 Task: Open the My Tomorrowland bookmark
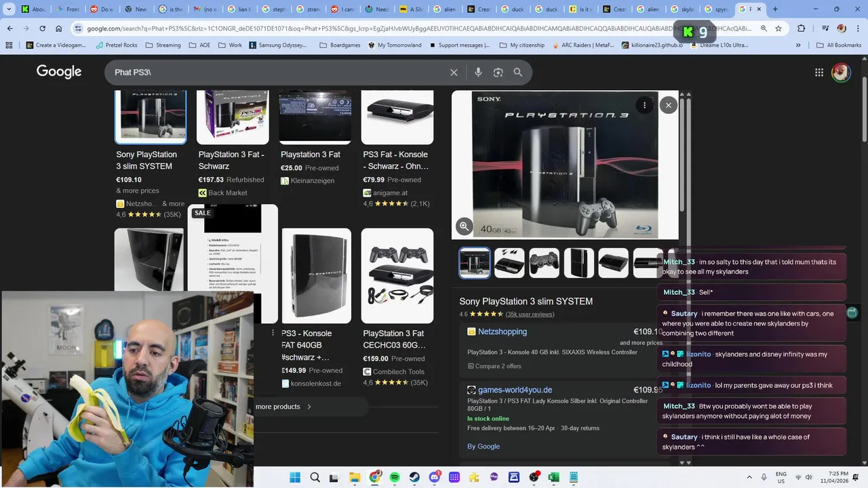click(395, 45)
